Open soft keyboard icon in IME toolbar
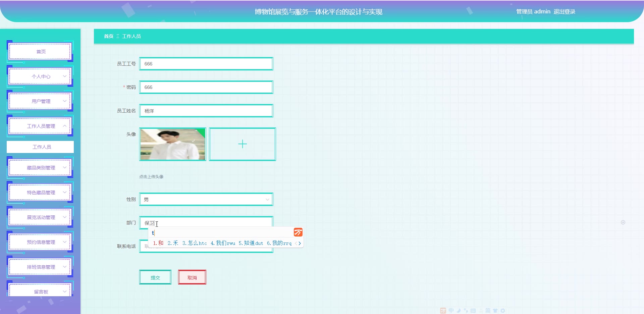 pyautogui.click(x=473, y=311)
